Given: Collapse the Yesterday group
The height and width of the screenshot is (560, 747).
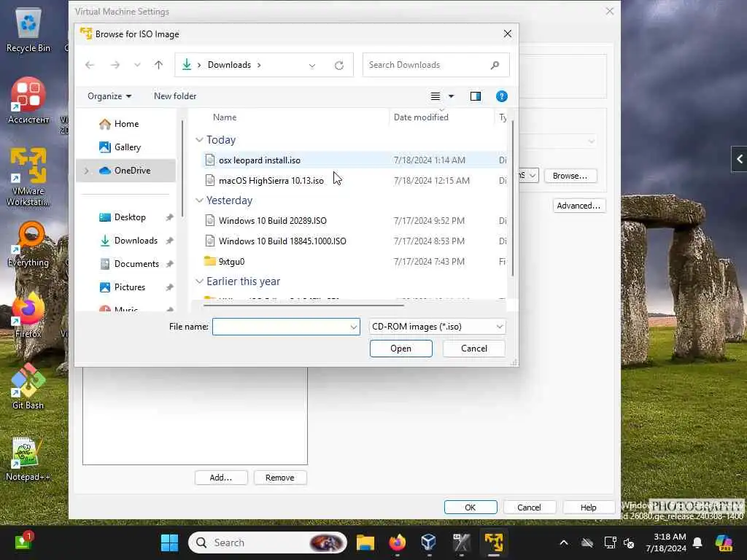Looking at the screenshot, I should tap(199, 200).
